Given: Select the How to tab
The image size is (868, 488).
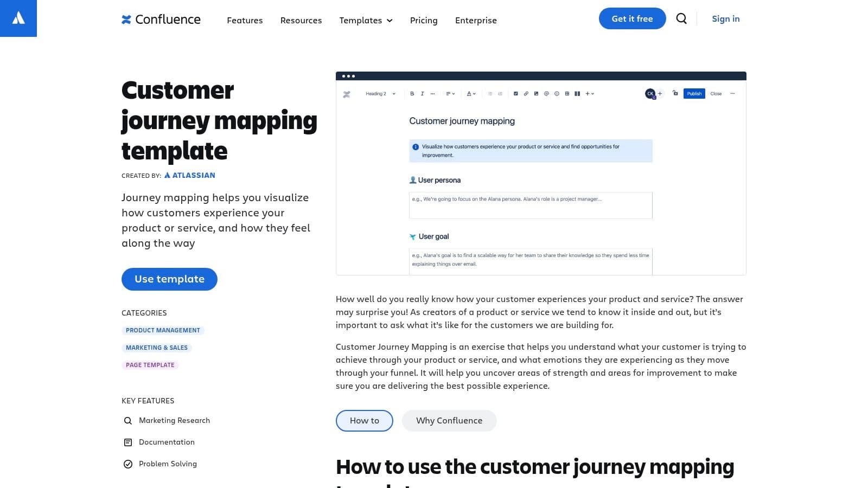Looking at the screenshot, I should [x=364, y=421].
